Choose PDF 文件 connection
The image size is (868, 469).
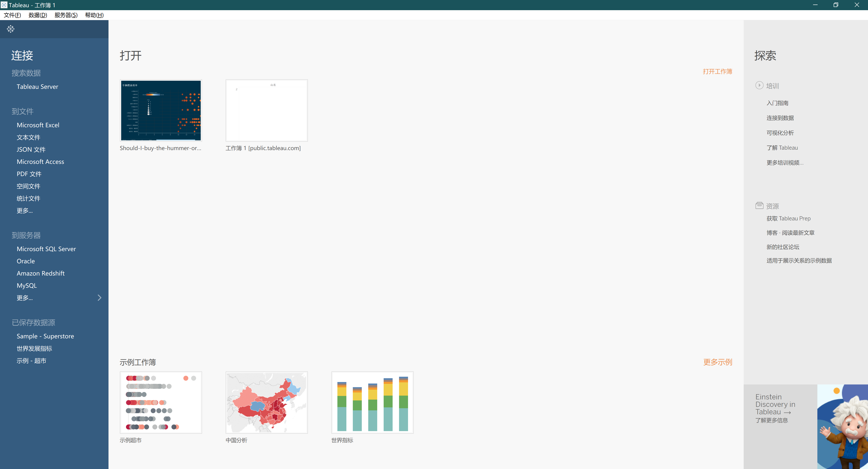point(29,174)
